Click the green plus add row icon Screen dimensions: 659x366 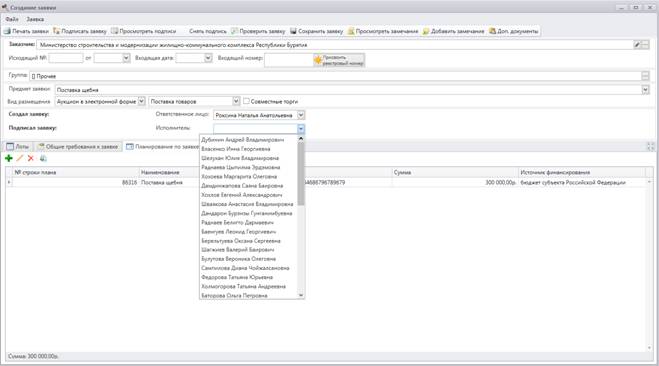8,158
